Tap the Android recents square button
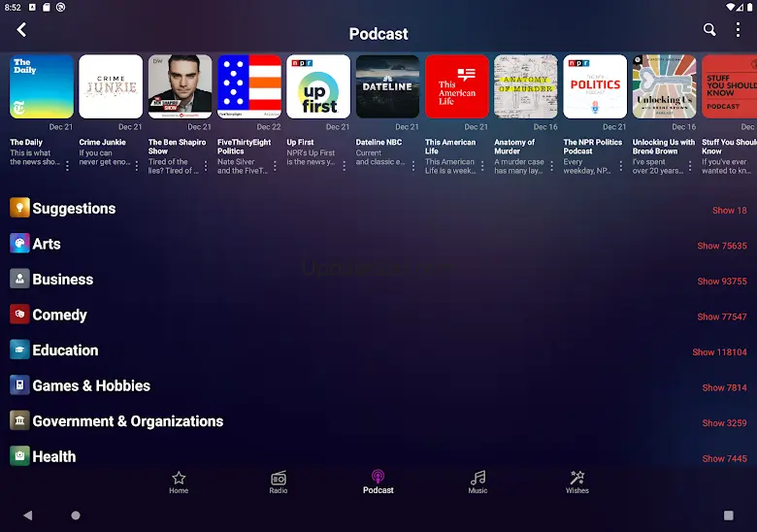 (729, 515)
